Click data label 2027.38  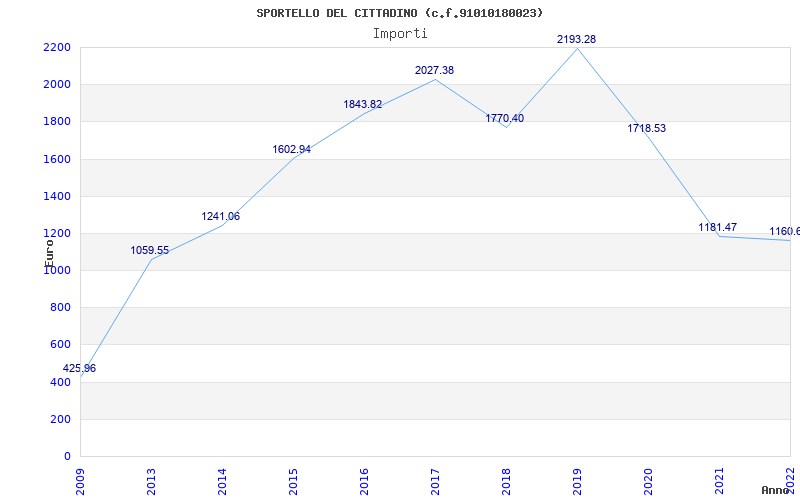[x=434, y=70]
